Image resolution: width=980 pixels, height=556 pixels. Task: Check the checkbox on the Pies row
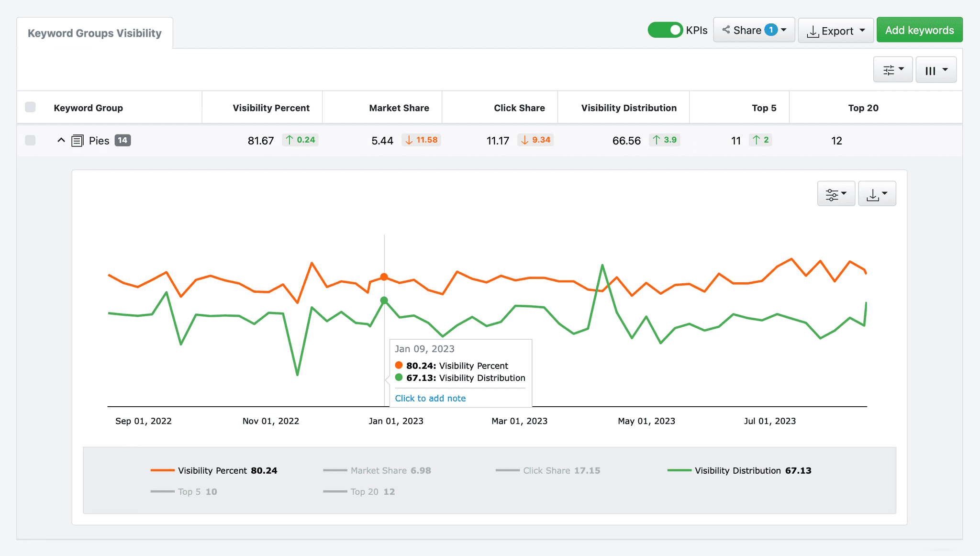click(x=30, y=140)
